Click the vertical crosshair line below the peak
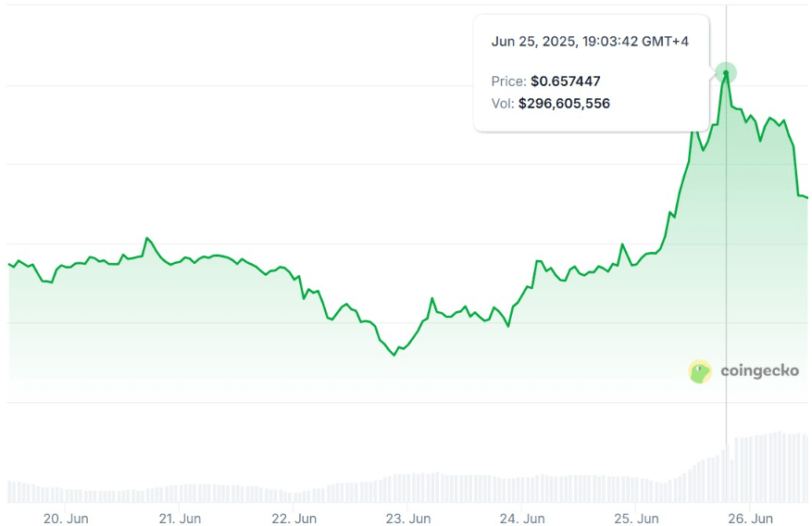Viewport: 812px width, 526px height. [726, 278]
